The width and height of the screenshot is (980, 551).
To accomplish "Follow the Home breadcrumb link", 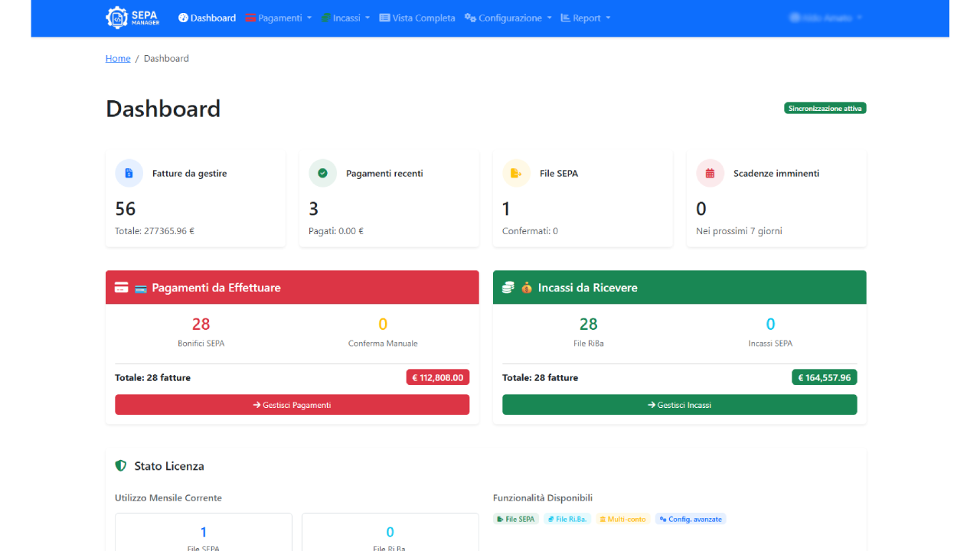I will tap(118, 58).
